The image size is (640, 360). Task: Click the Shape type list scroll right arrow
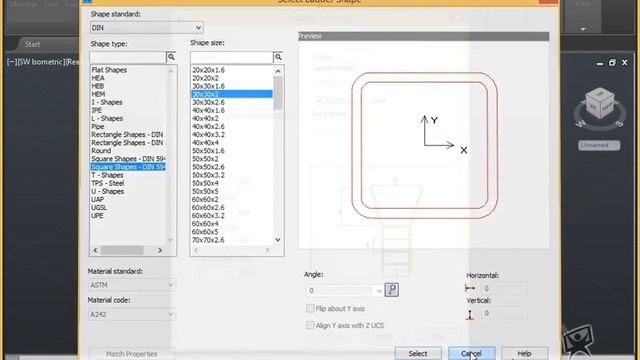(x=160, y=250)
